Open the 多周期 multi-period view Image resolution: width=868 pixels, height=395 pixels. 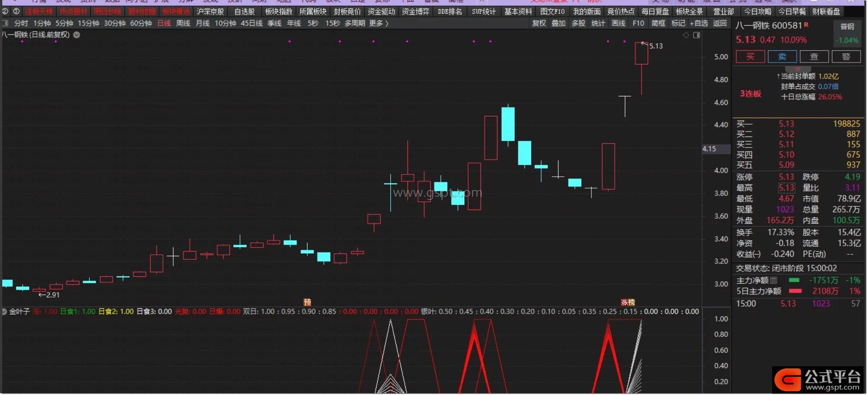(355, 23)
